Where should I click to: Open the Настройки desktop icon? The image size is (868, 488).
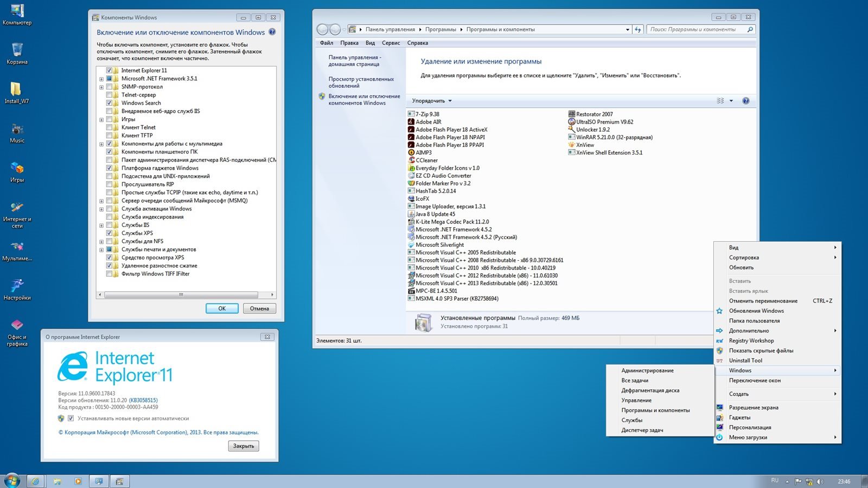[x=17, y=290]
